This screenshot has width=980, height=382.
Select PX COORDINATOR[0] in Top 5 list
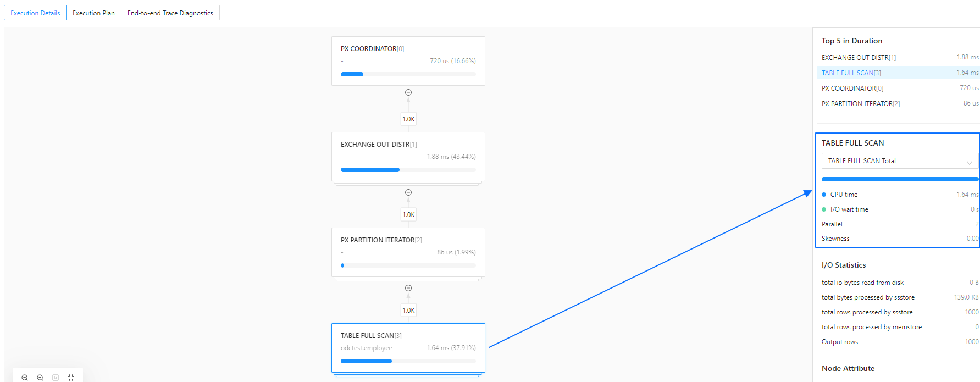pyautogui.click(x=852, y=88)
